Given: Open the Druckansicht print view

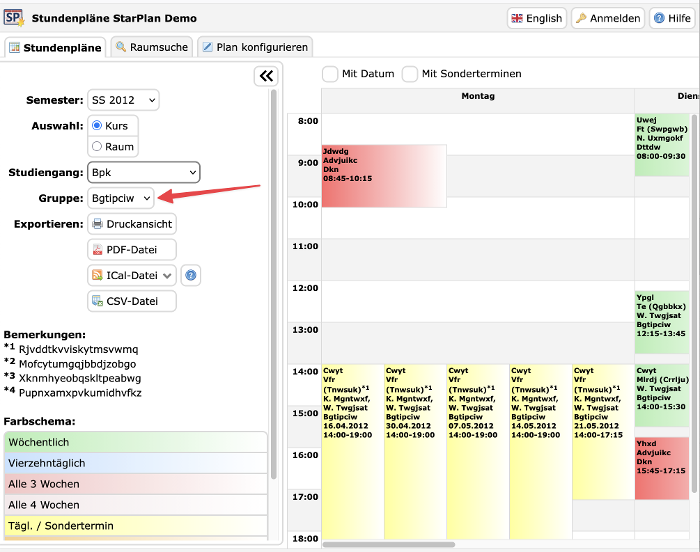Looking at the screenshot, I should pos(132,224).
